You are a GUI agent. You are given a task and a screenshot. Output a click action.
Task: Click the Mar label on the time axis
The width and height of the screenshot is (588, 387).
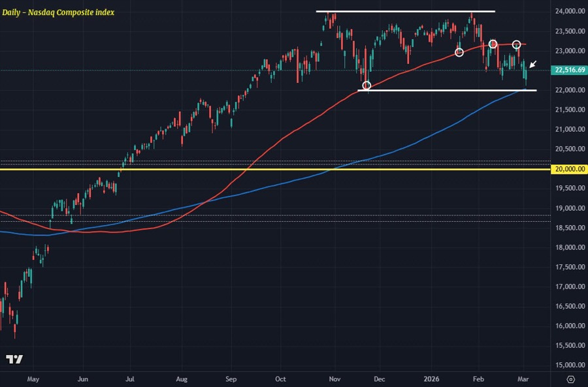click(525, 378)
